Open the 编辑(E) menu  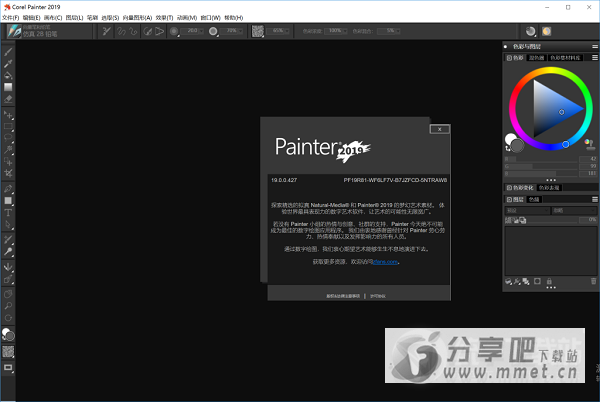coord(31,18)
